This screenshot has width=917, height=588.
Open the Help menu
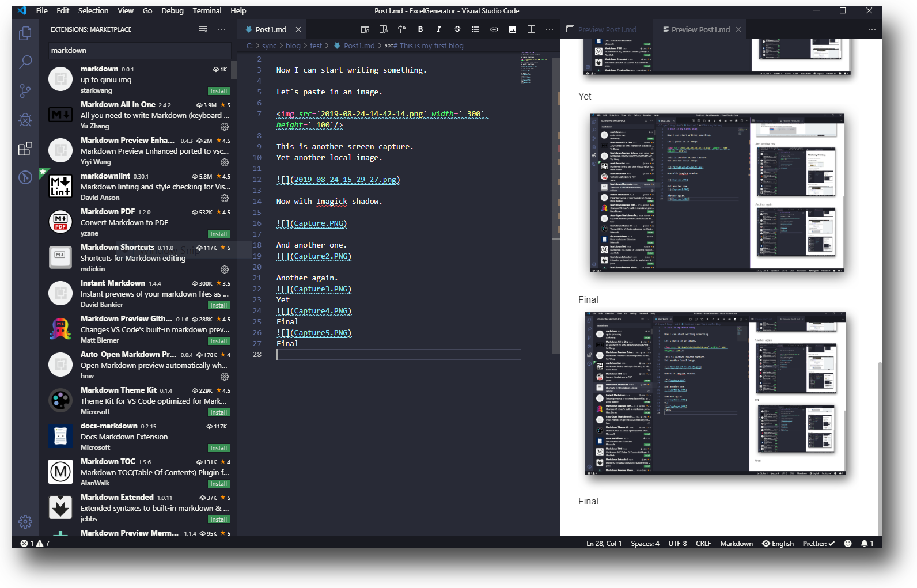coord(238,10)
